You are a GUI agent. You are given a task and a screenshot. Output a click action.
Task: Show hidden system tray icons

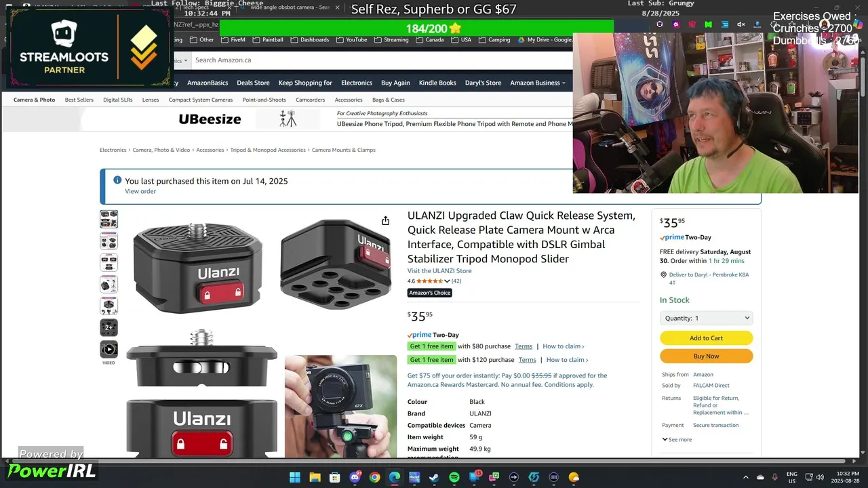click(x=746, y=477)
